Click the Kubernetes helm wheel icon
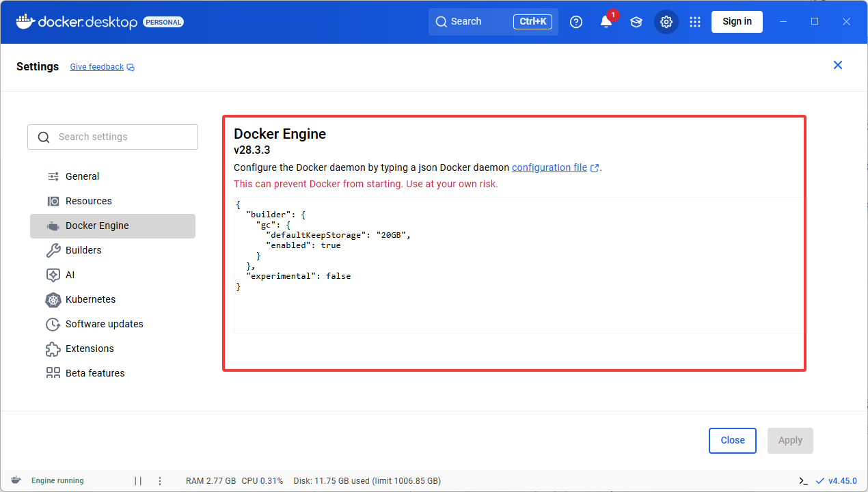 point(53,299)
